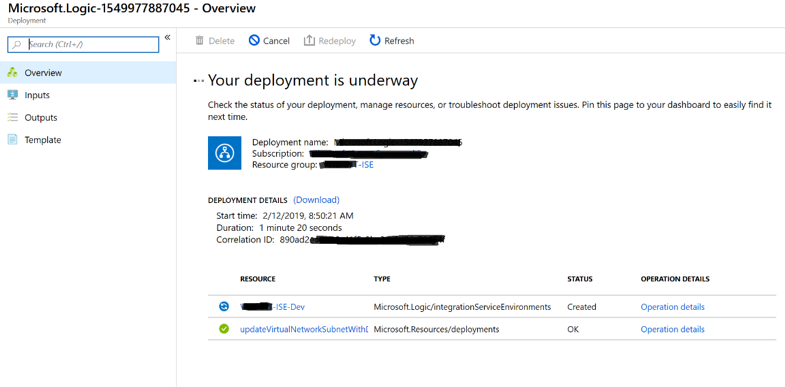
Task: Cancel the deployment
Action: click(x=269, y=41)
